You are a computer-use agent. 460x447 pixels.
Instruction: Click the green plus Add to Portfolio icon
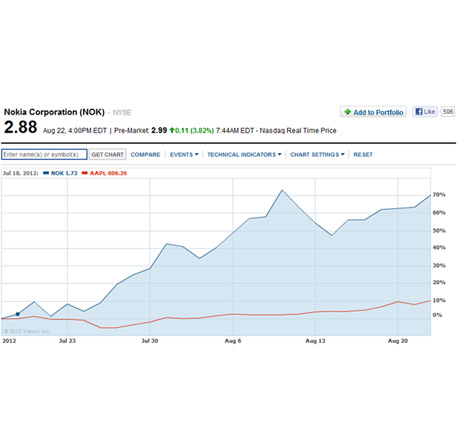click(347, 112)
